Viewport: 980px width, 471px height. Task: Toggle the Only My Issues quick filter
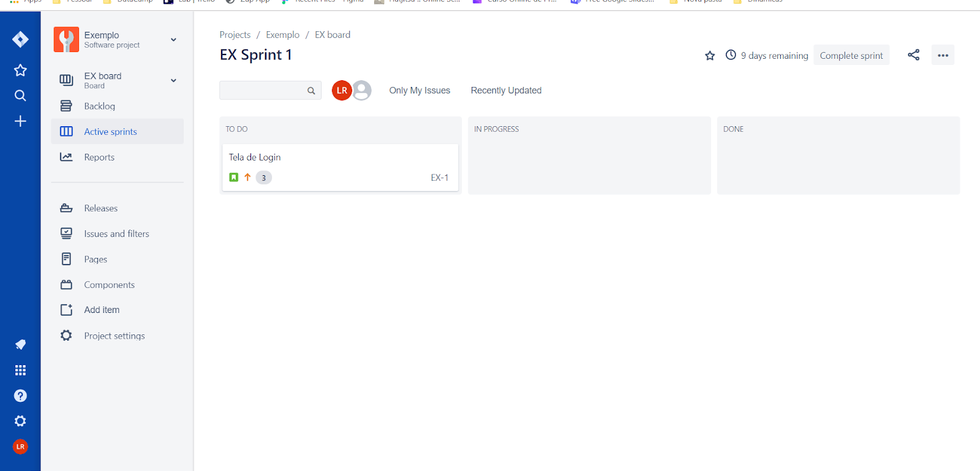click(420, 91)
